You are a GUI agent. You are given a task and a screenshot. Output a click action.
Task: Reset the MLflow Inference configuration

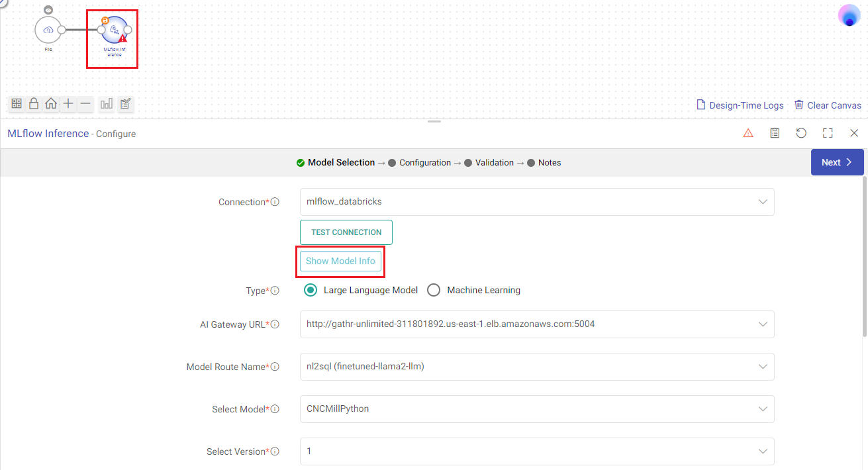coord(801,133)
